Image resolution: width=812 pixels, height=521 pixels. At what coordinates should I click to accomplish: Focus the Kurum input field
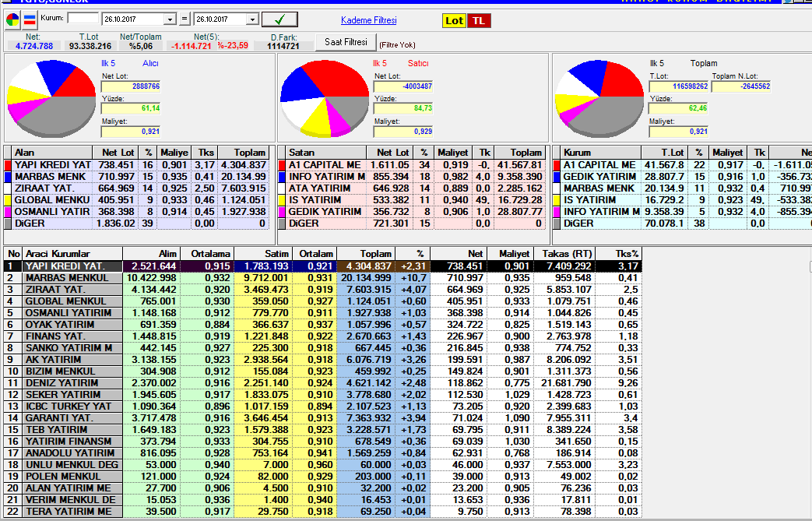pos(83,18)
